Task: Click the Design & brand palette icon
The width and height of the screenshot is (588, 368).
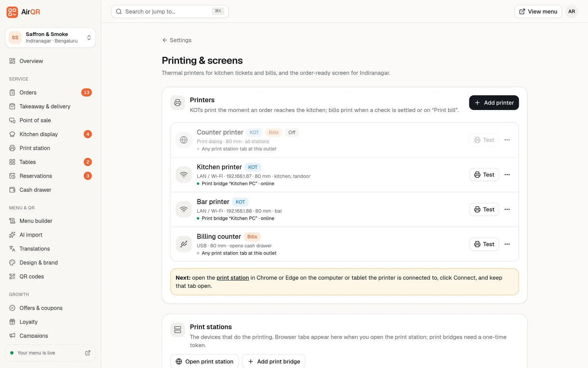Action: 12,263
